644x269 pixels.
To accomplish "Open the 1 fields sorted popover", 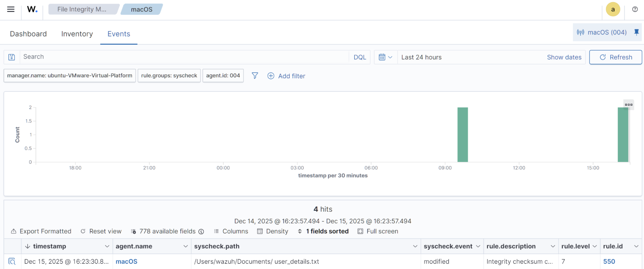I will pos(323,231).
